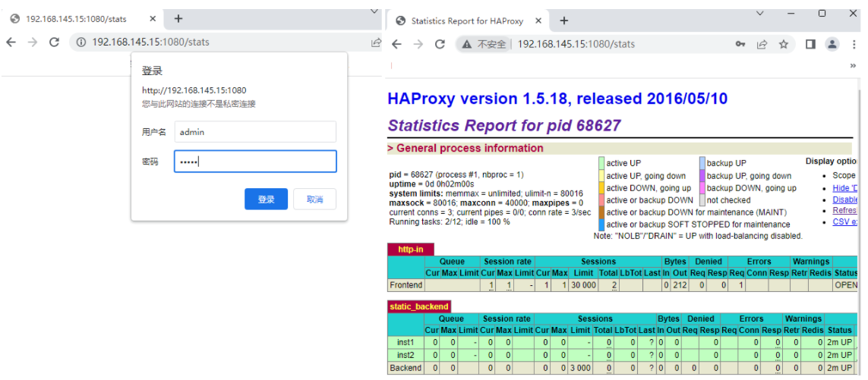868x380 pixels.
Task: Click the Hide 'D… display option link
Action: tap(844, 187)
